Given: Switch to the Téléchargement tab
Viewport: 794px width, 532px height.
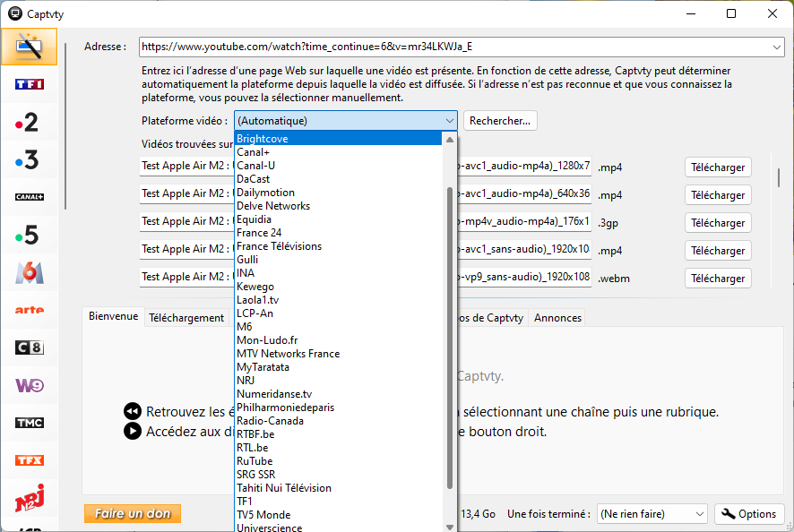Looking at the screenshot, I should 186,318.
